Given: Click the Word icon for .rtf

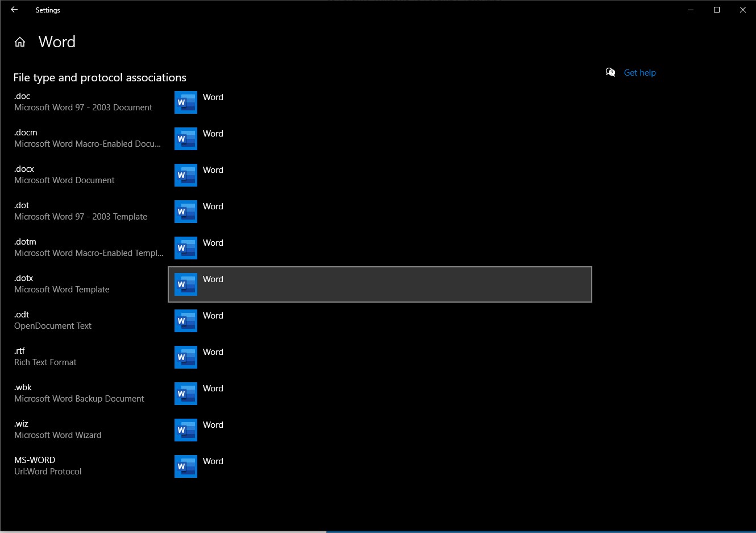Looking at the screenshot, I should coord(186,357).
